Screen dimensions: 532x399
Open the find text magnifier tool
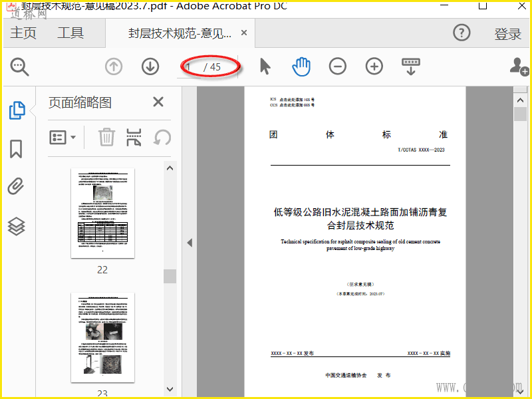(20, 67)
